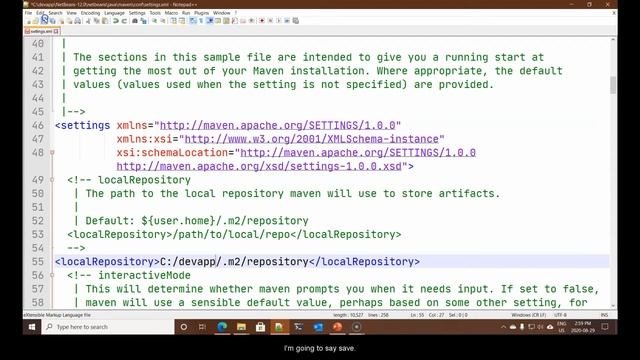Toggle synchronize horizontal scrolling

pyautogui.click(x=182, y=20)
